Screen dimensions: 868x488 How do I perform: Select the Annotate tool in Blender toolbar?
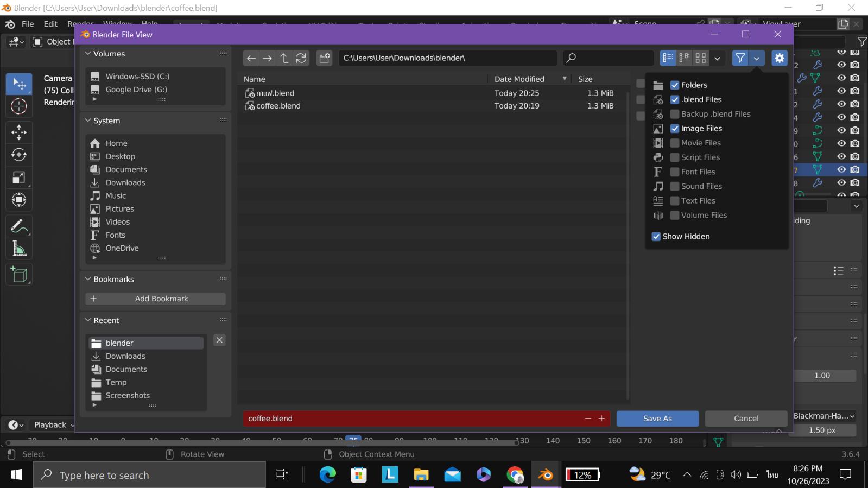tap(19, 226)
